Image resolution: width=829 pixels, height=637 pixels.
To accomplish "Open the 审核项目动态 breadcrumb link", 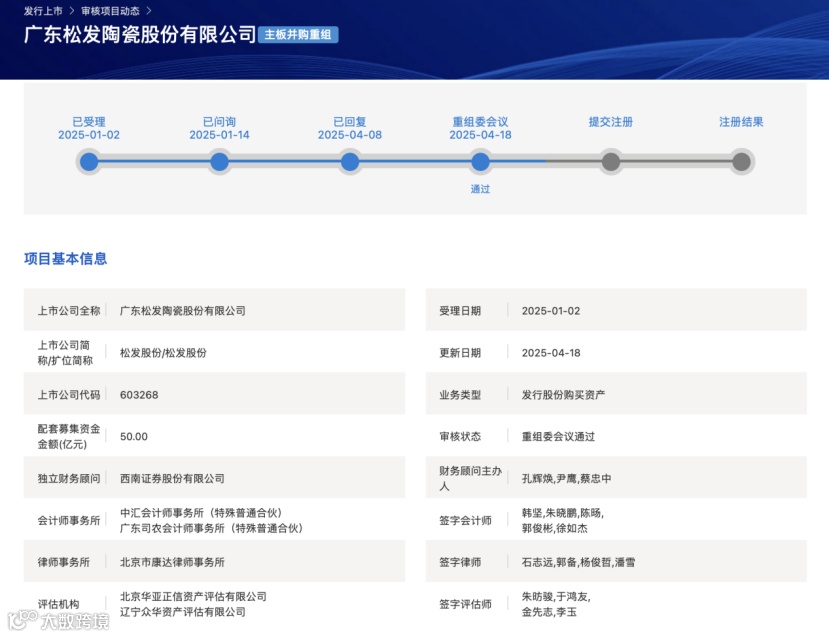I will 110,11.
